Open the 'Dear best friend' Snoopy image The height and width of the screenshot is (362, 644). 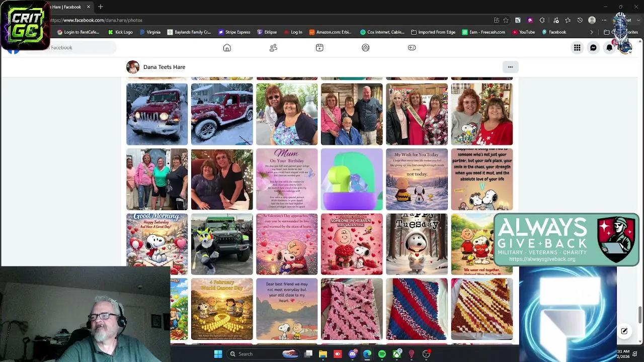[287, 309]
